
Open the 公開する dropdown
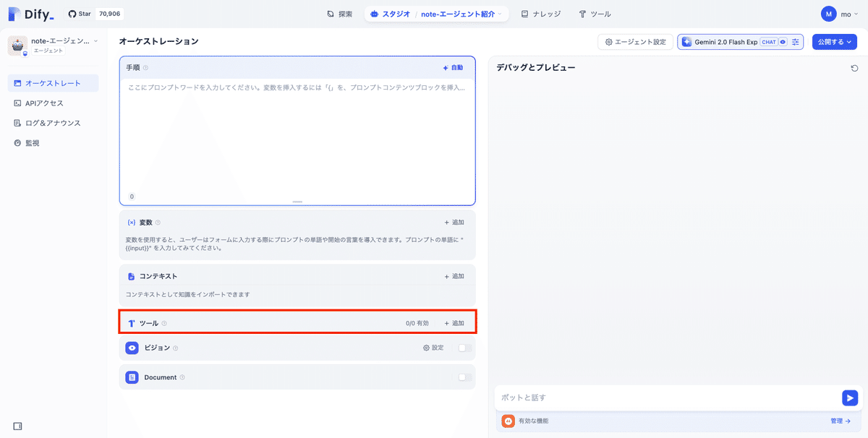tap(834, 41)
